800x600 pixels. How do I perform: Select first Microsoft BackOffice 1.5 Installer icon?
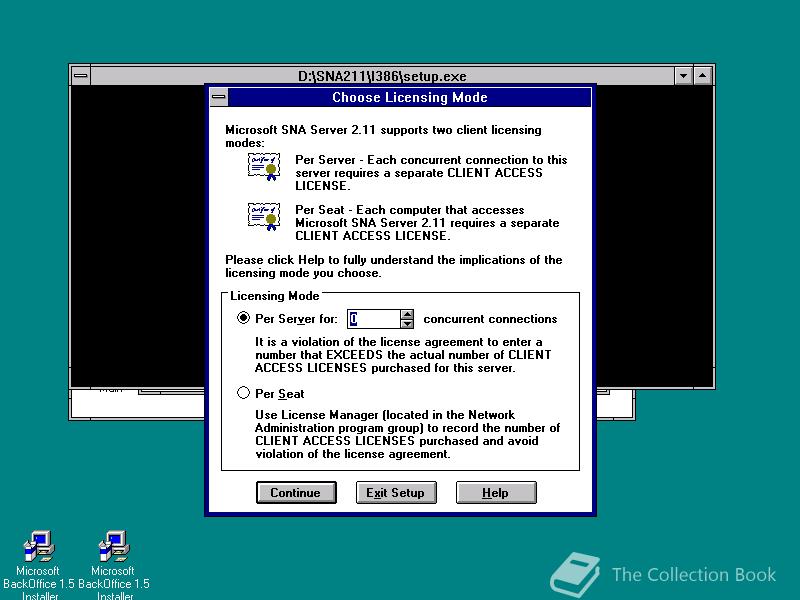pyautogui.click(x=38, y=565)
